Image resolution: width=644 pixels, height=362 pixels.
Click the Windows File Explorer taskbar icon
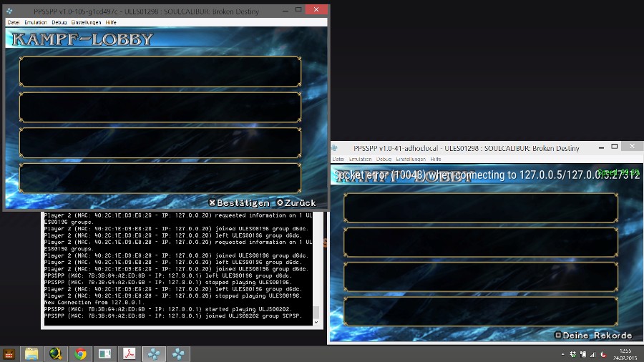click(x=31, y=353)
